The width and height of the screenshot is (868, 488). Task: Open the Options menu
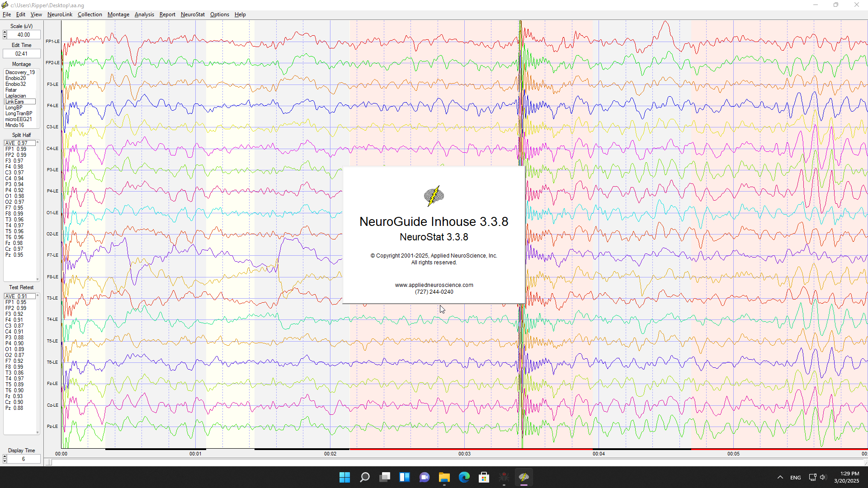click(x=220, y=14)
